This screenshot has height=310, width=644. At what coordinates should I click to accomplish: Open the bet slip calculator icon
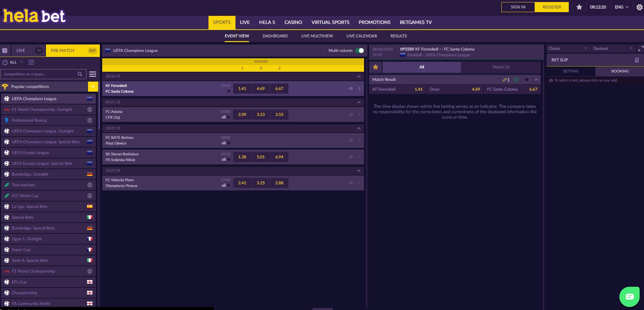[637, 60]
